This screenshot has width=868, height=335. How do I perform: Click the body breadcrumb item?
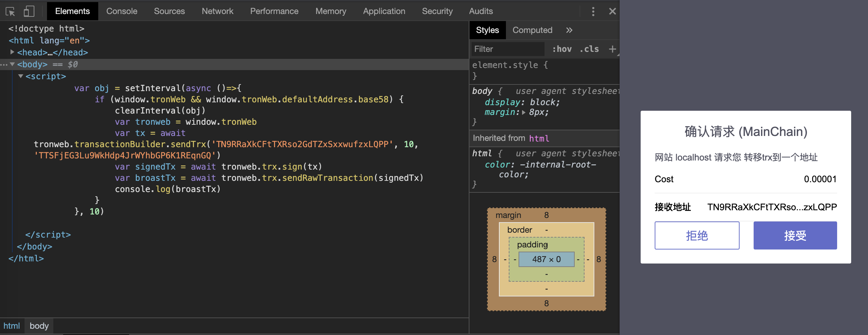(39, 326)
